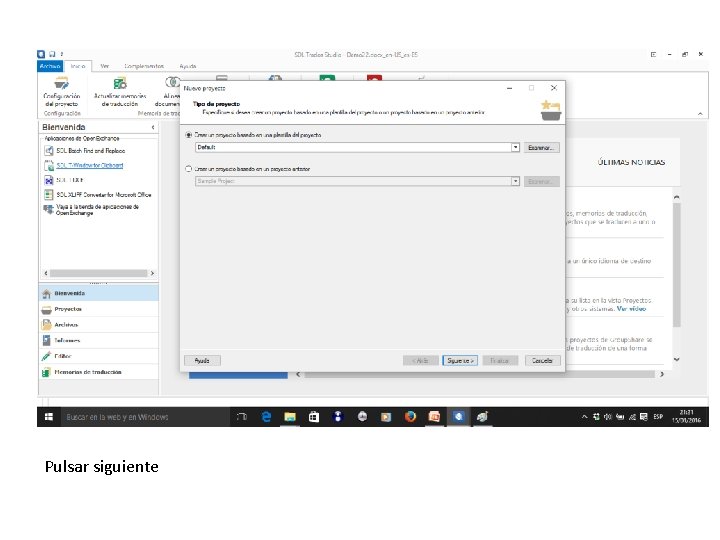The width and height of the screenshot is (720, 540).
Task: Open the Sample Project dropdown
Action: 515,181
